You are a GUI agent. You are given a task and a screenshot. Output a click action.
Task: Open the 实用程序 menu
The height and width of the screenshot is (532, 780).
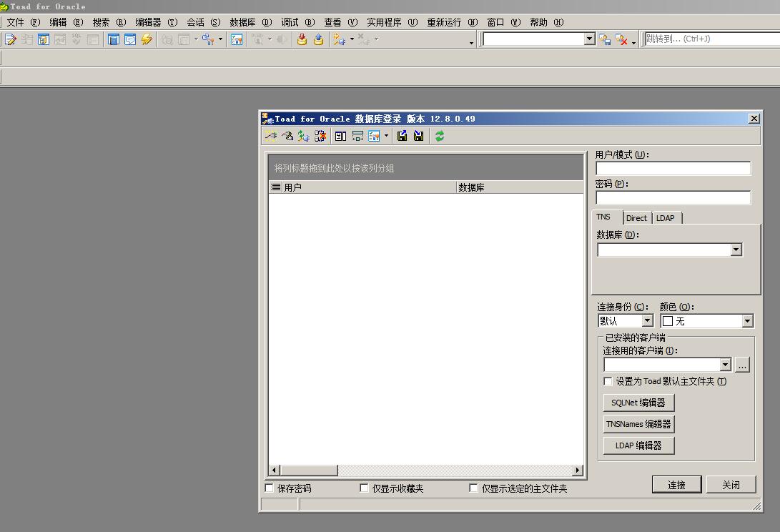pyautogui.click(x=392, y=22)
